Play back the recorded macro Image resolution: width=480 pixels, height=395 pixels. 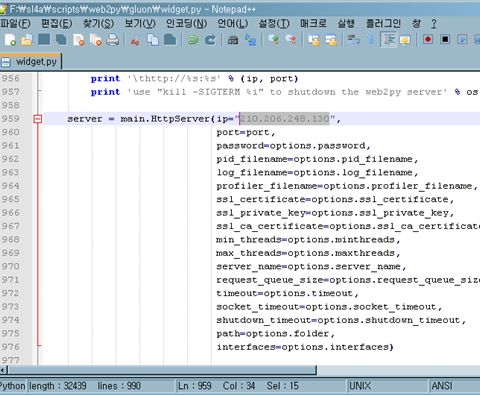tap(462, 40)
